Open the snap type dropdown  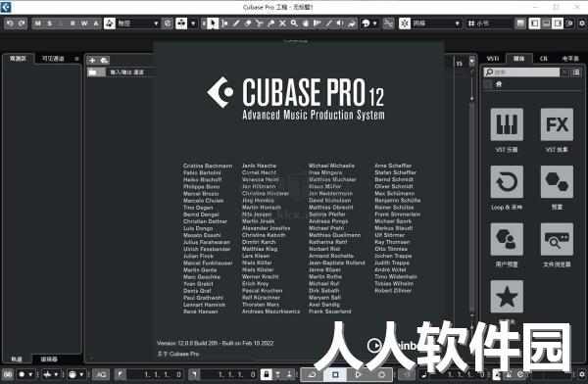[x=436, y=24]
